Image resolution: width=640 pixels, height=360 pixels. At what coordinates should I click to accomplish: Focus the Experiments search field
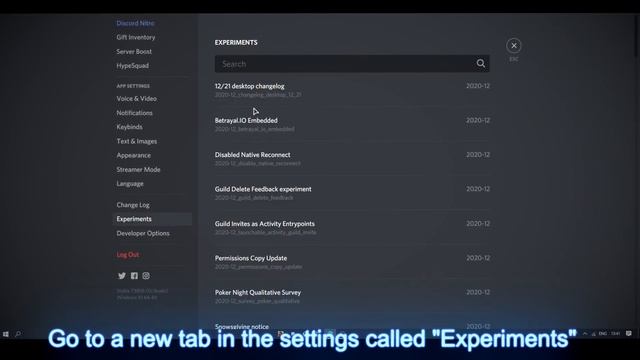(x=352, y=64)
